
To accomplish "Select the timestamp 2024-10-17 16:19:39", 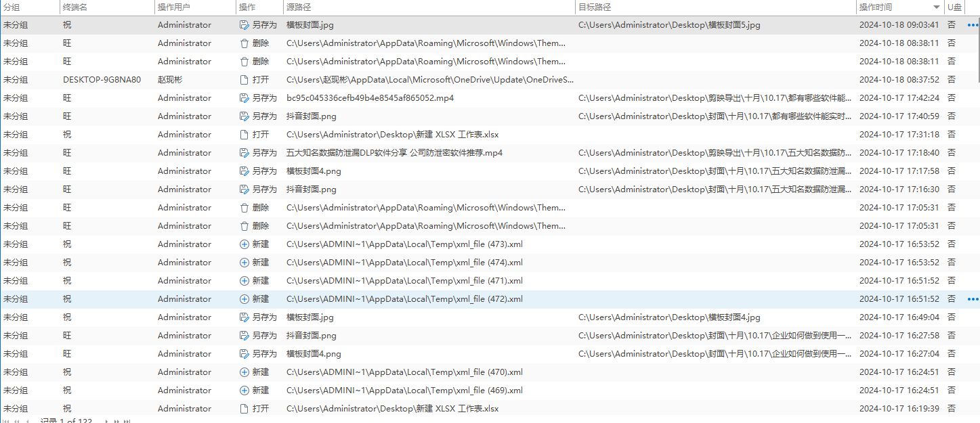I will (899, 409).
